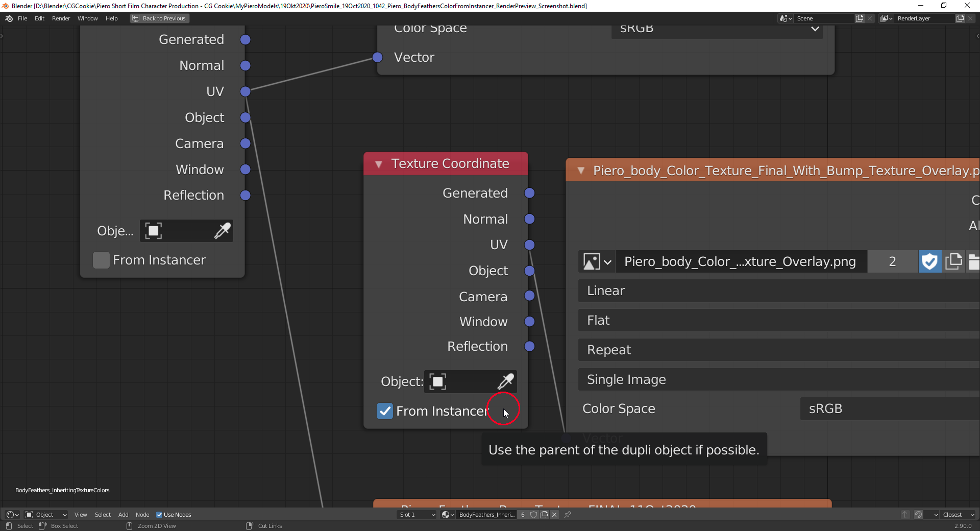Unlink the BodyFeathers material with the X icon
This screenshot has height=531, width=980.
pos(554,515)
